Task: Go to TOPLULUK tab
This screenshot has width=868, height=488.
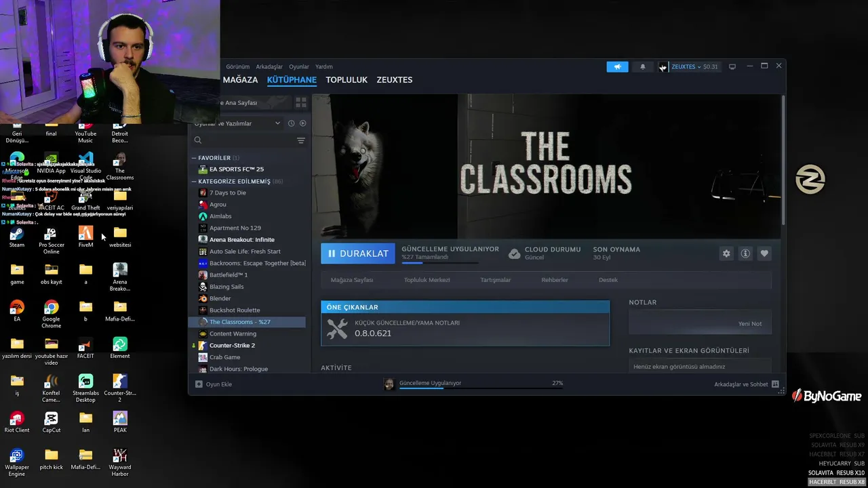Action: coord(347,80)
